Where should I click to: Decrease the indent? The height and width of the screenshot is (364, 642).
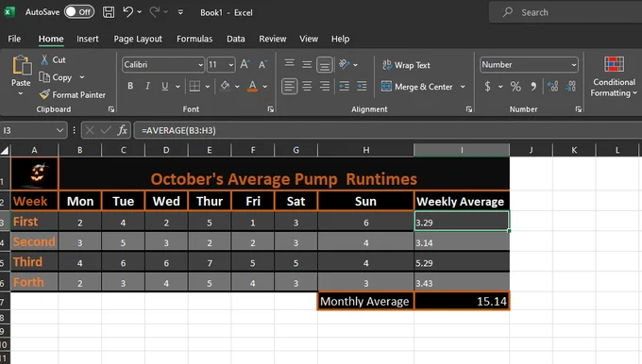coord(345,87)
